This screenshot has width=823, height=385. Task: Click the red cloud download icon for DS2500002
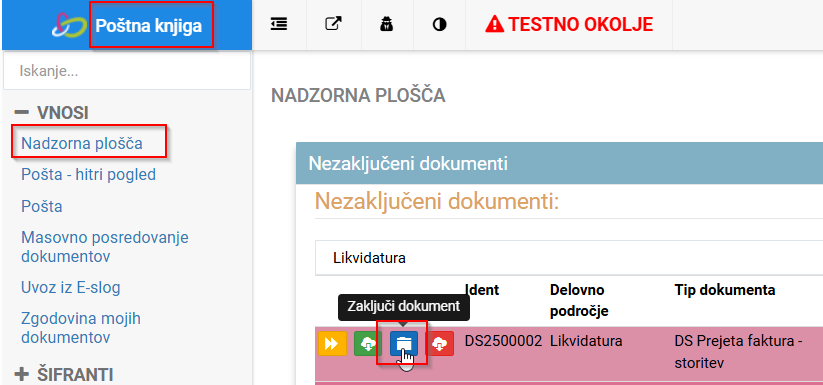point(439,344)
